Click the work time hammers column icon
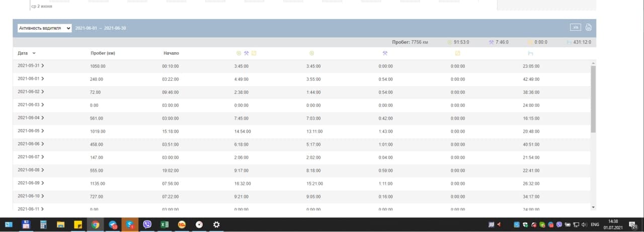 (385, 53)
